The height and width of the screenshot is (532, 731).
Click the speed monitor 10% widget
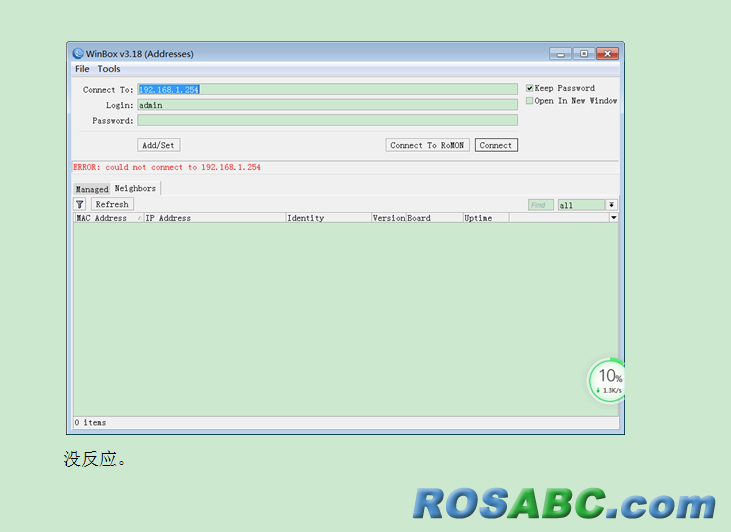pos(607,380)
